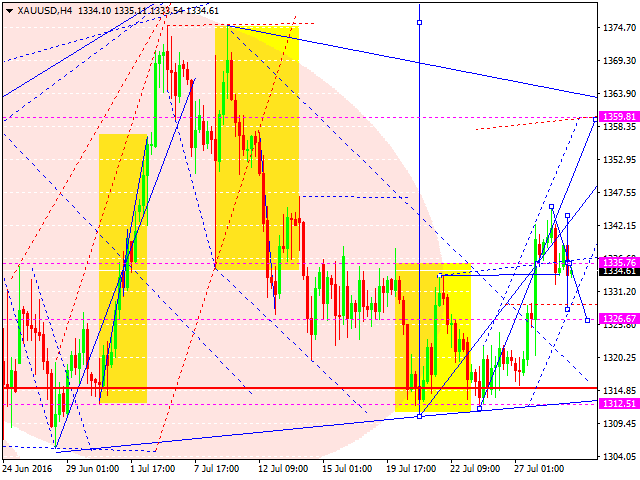
Task: Select the anchor handle beside the 1326.67 level
Action: (x=587, y=320)
